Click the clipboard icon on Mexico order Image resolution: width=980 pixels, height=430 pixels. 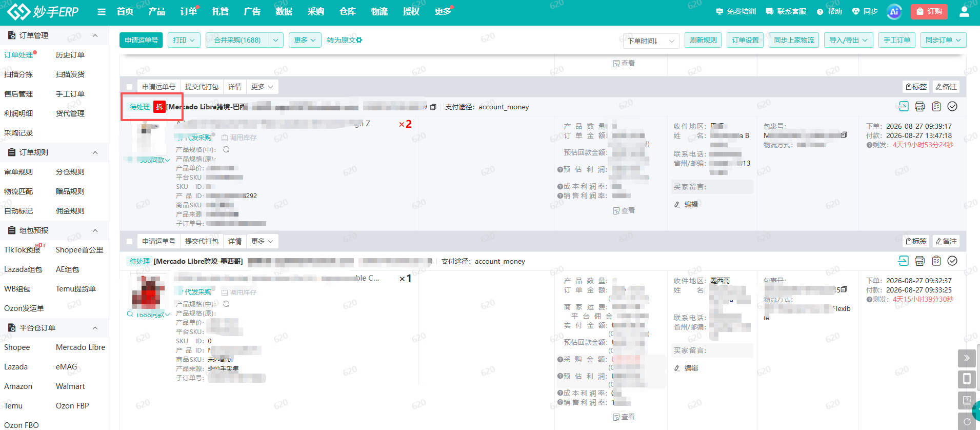pyautogui.click(x=936, y=261)
